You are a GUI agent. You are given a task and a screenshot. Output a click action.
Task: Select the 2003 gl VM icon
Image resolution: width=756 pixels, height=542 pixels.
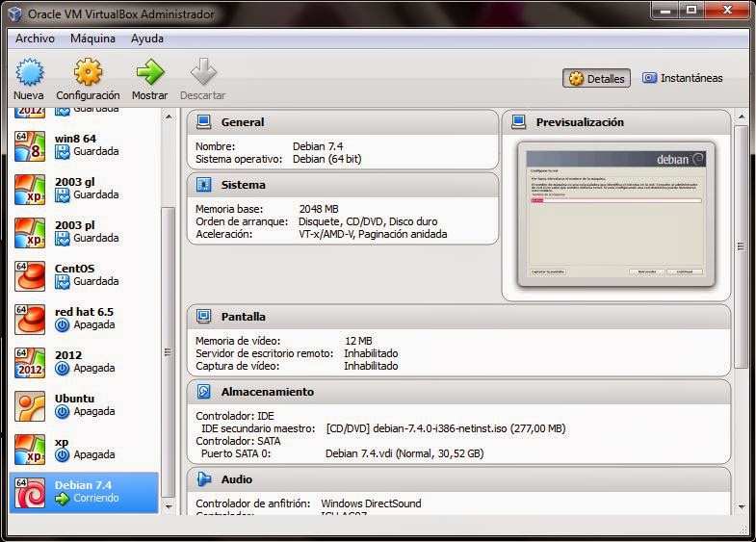(x=30, y=190)
